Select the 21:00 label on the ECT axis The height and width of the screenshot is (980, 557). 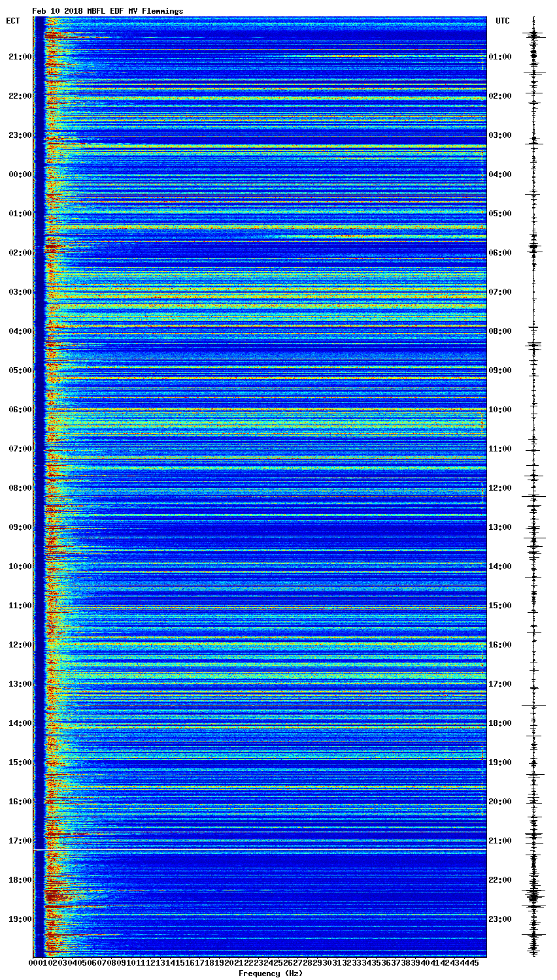point(20,57)
